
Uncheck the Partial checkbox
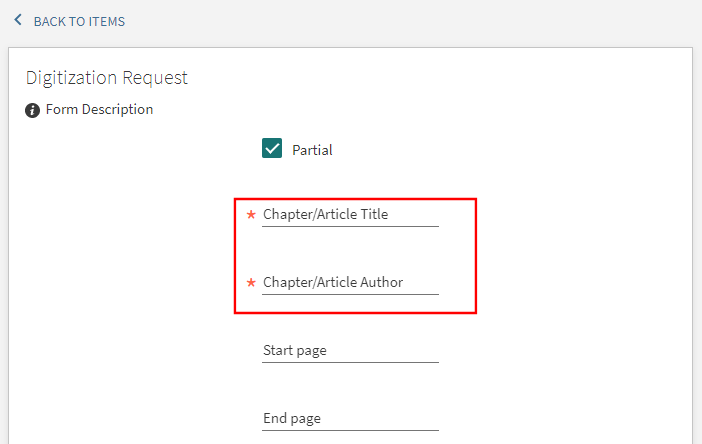[x=272, y=149]
